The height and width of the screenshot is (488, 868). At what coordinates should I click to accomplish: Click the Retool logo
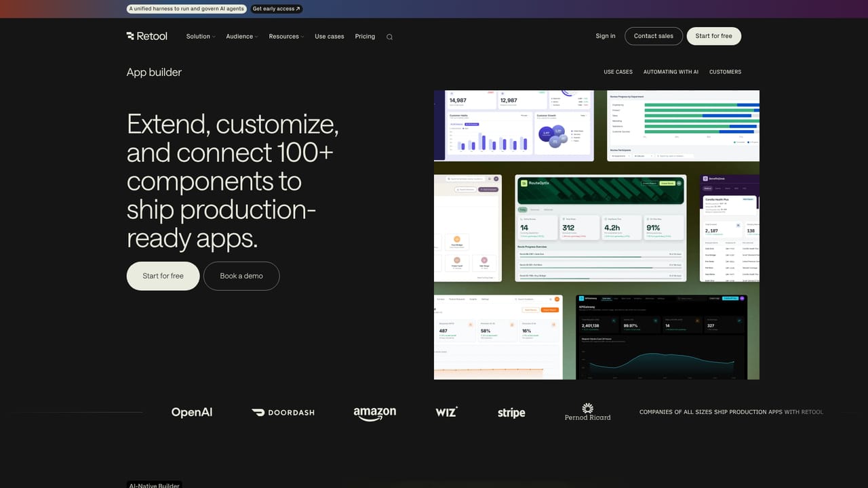(x=146, y=36)
